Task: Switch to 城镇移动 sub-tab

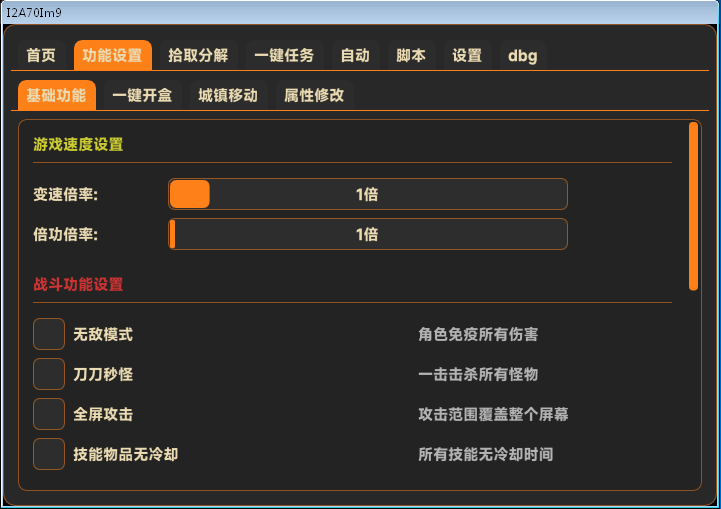Action: 228,95
